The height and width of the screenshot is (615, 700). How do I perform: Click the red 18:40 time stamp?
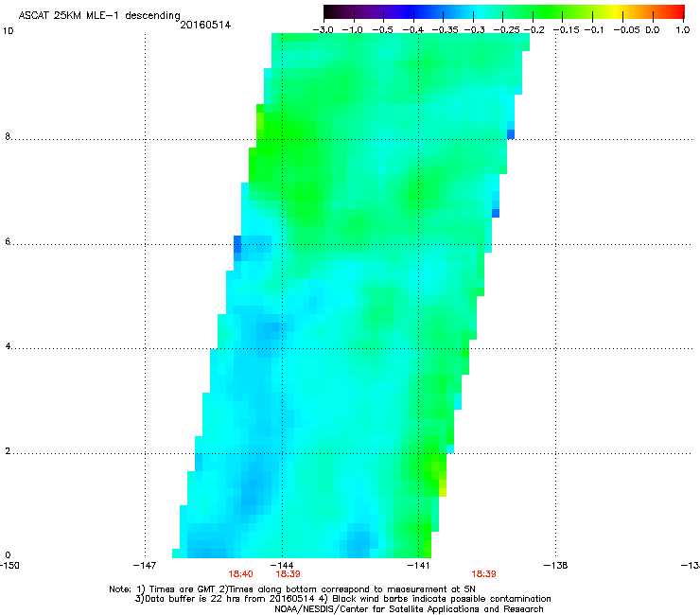[x=240, y=574]
